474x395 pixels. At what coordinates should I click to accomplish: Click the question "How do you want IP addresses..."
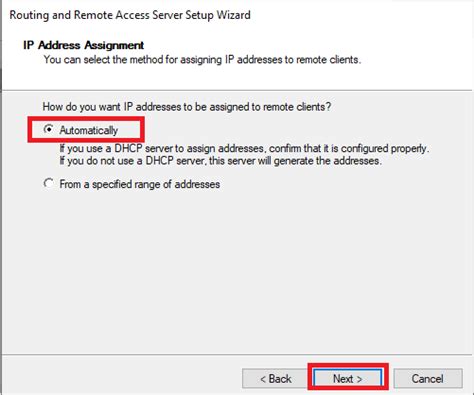187,107
